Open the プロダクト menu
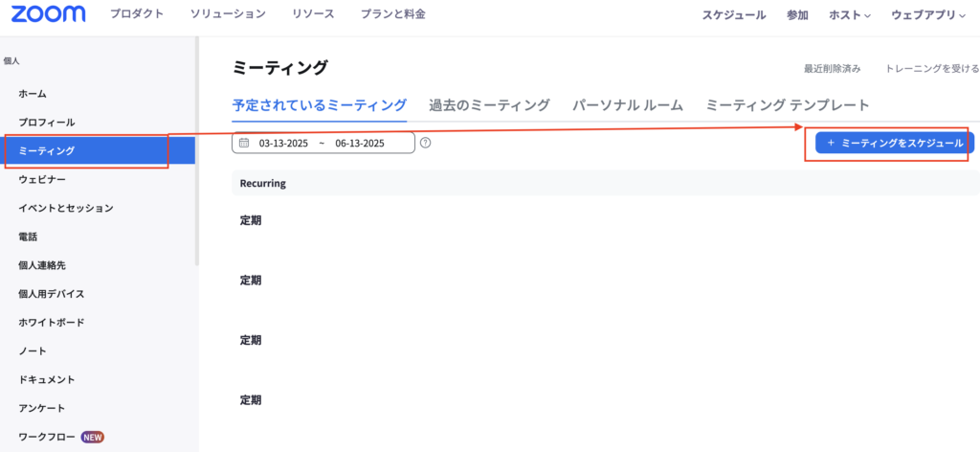Image resolution: width=980 pixels, height=452 pixels. (x=137, y=13)
